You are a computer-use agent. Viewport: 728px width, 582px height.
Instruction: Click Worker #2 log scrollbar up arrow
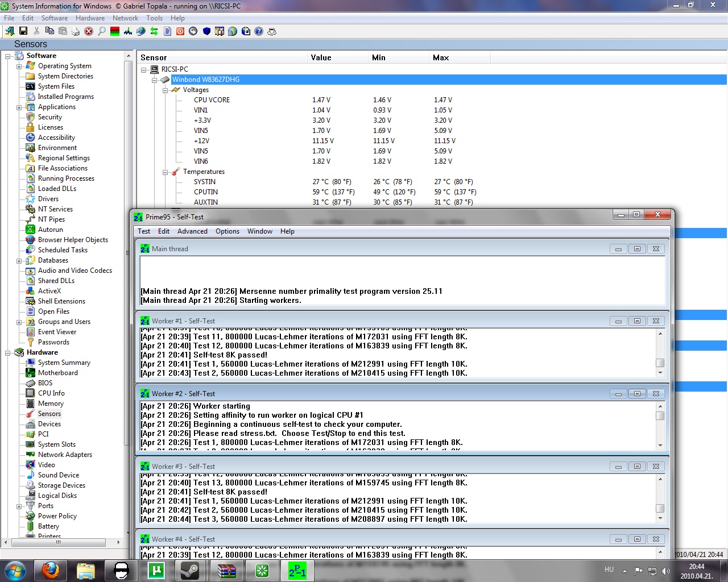point(660,406)
